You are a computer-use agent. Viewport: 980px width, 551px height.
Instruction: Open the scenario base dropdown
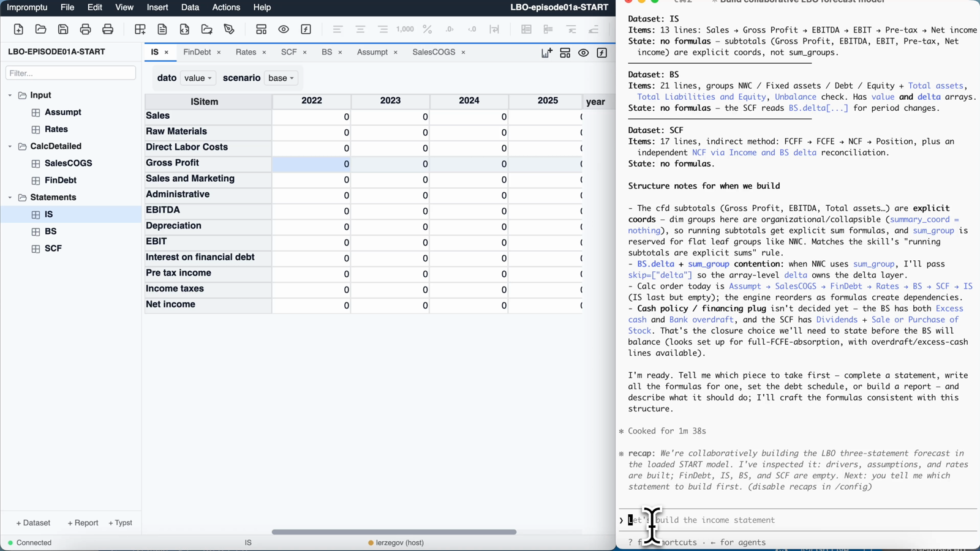click(x=281, y=78)
